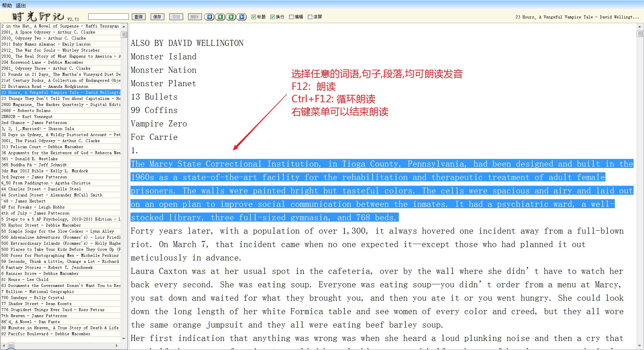Viewport: 644px width, 350px height.
Task: Open '61 Hours - Lee Child' from list
Action: (25, 280)
